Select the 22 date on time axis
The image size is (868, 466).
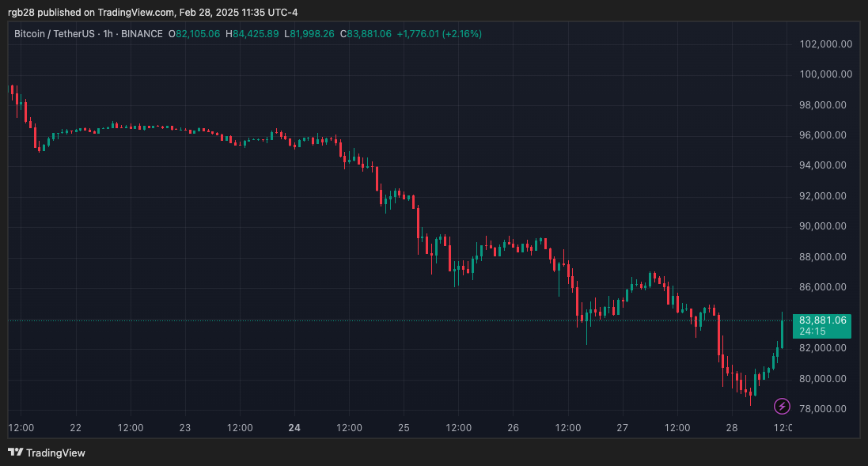click(76, 428)
